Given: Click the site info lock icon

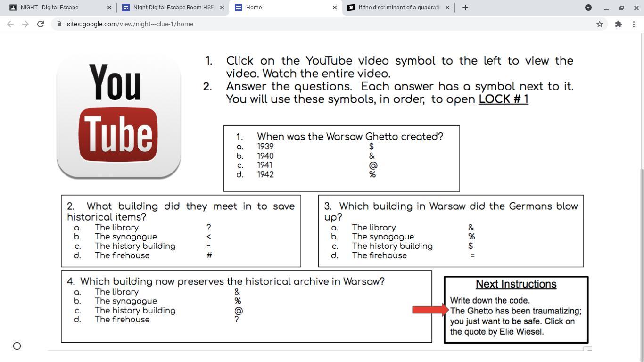Looking at the screenshot, I should point(59,24).
